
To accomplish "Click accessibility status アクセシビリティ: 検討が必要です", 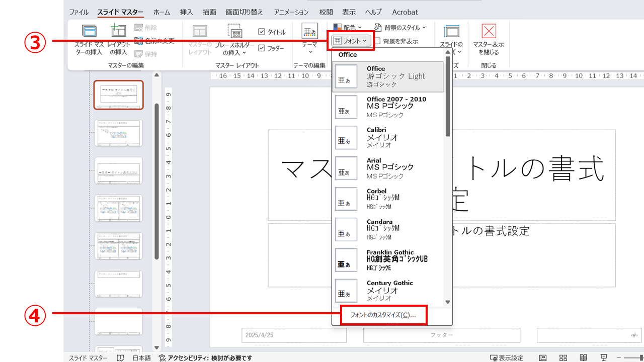I will click(205, 358).
